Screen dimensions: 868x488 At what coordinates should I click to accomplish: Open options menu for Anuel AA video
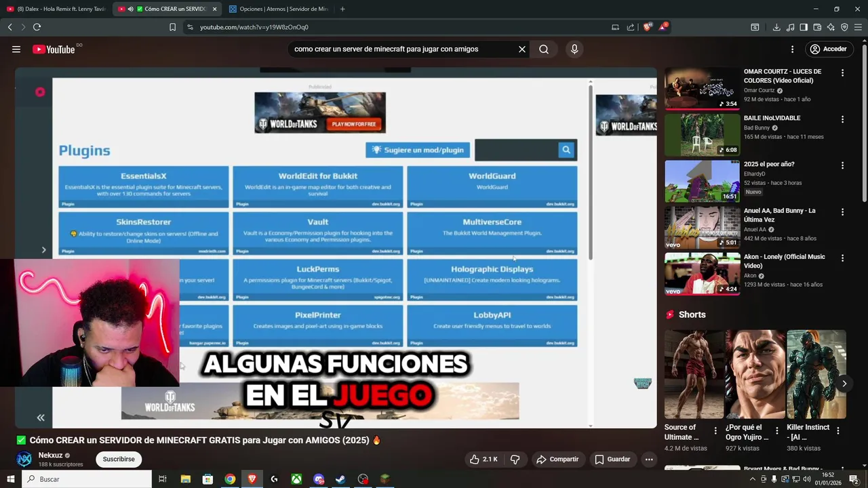coord(842,212)
